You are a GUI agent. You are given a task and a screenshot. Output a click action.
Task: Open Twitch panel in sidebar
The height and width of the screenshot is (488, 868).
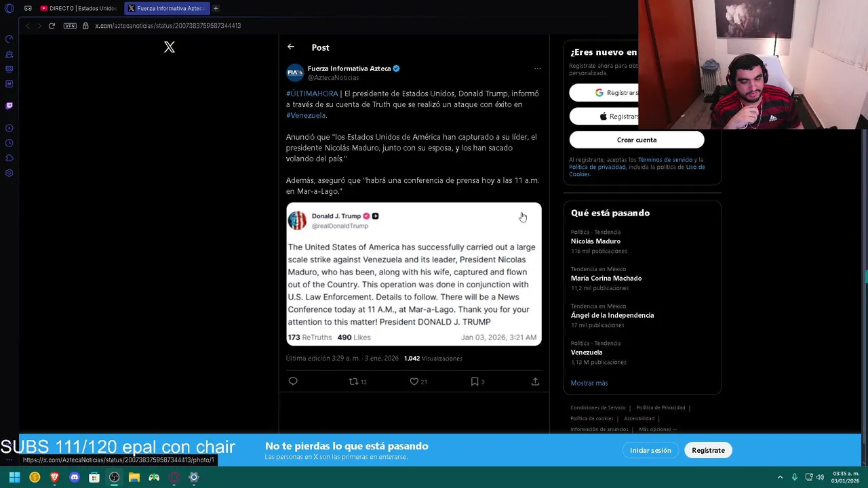tap(9, 106)
